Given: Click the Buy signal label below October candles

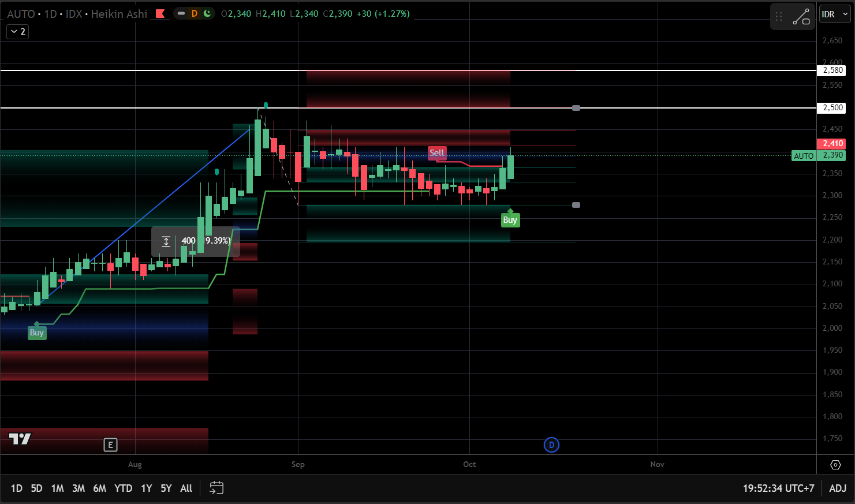Looking at the screenshot, I should click(x=510, y=220).
